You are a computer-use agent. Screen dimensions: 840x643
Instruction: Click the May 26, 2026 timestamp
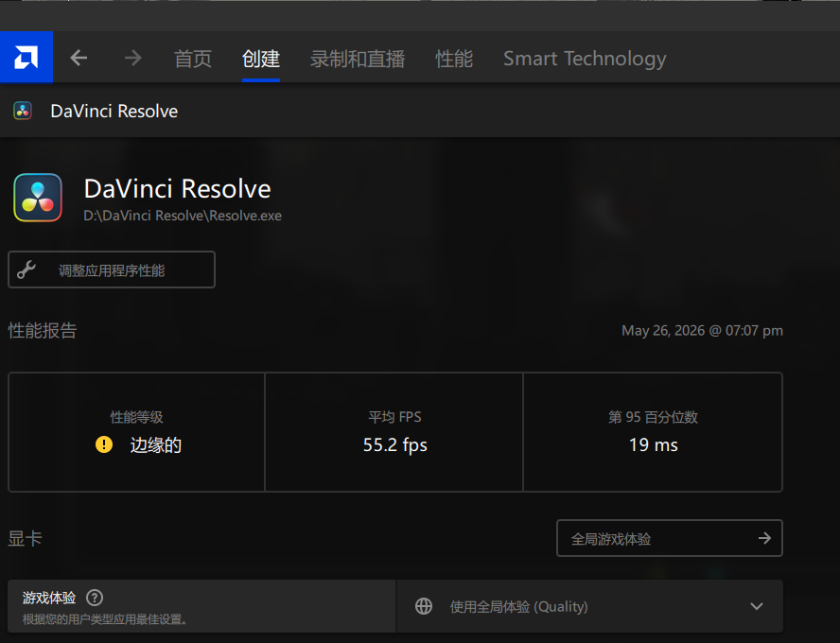(702, 330)
